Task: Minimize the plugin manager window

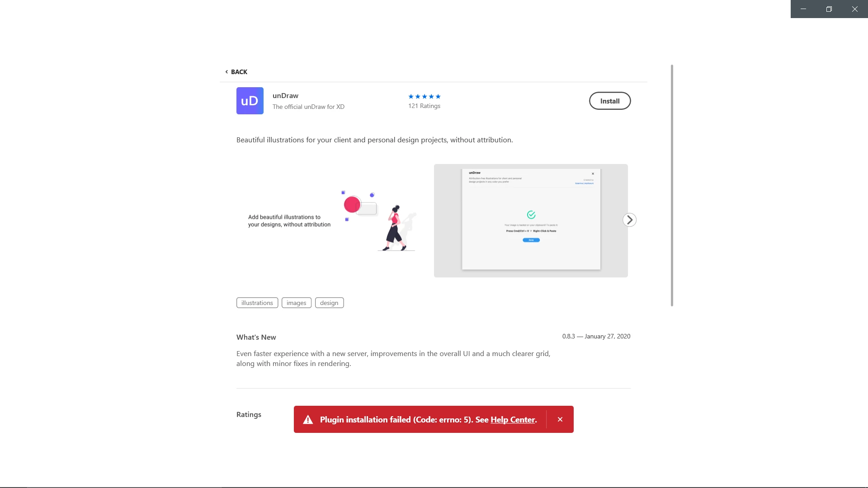Action: pyautogui.click(x=803, y=9)
